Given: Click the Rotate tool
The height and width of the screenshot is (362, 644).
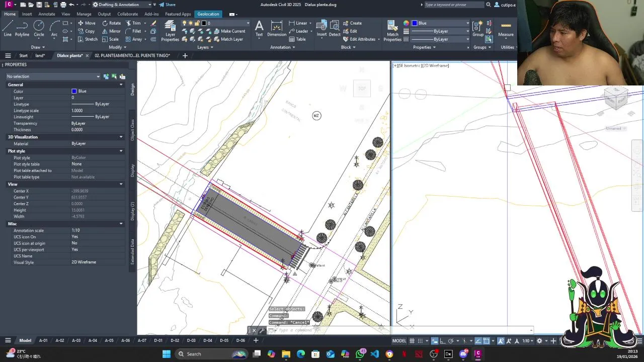Looking at the screenshot, I should pyautogui.click(x=111, y=23).
